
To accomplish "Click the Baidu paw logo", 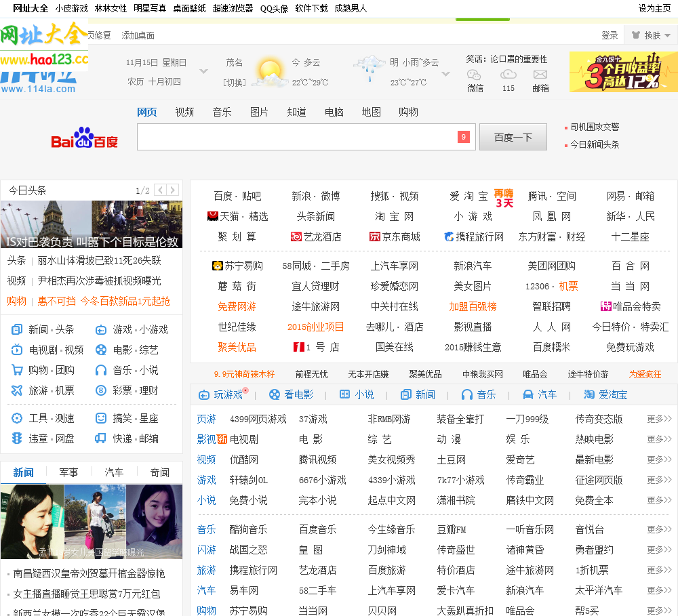I will point(84,138).
